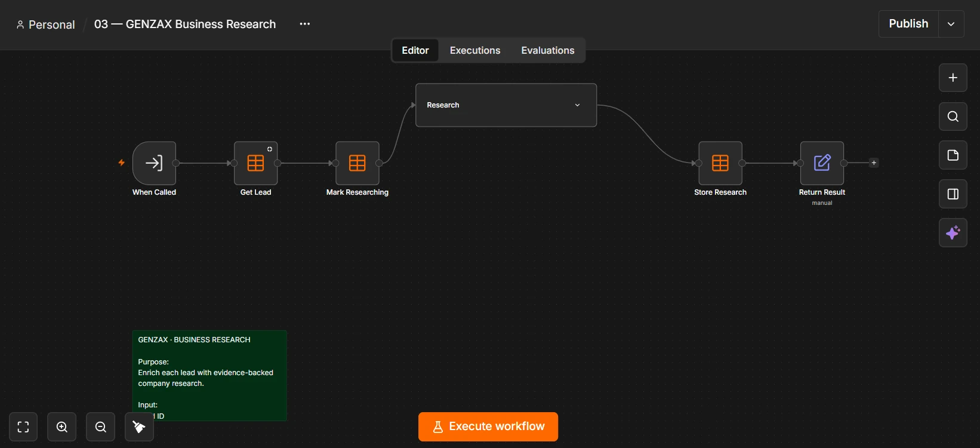Screen dimensions: 980x448
Task: Open the workflow options ellipsis menu
Action: 305,24
